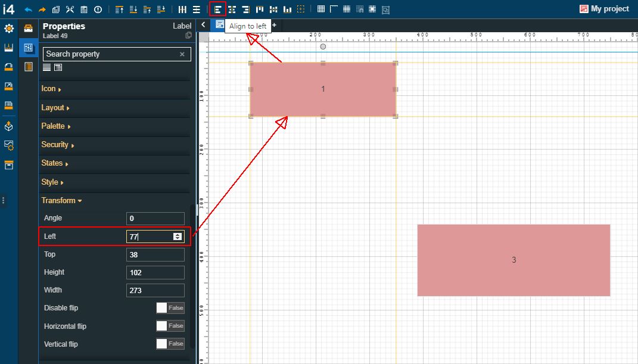Select the active page tab

pyautogui.click(x=220, y=24)
